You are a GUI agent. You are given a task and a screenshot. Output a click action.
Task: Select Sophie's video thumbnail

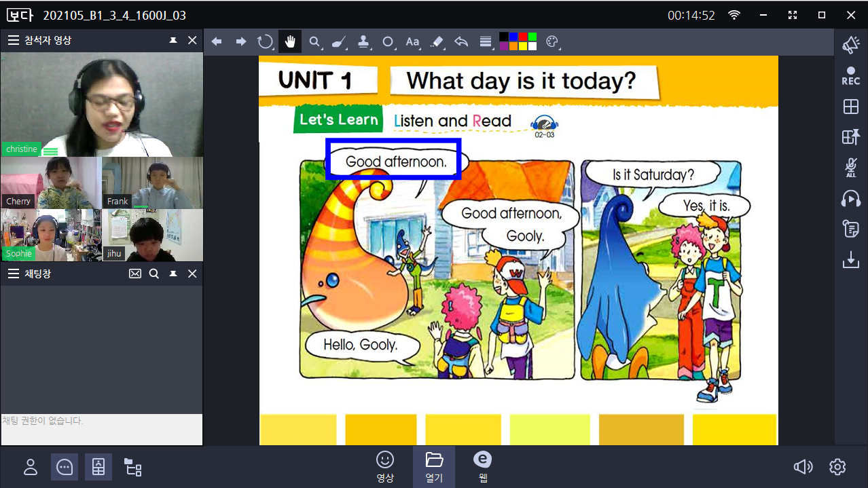click(x=51, y=235)
